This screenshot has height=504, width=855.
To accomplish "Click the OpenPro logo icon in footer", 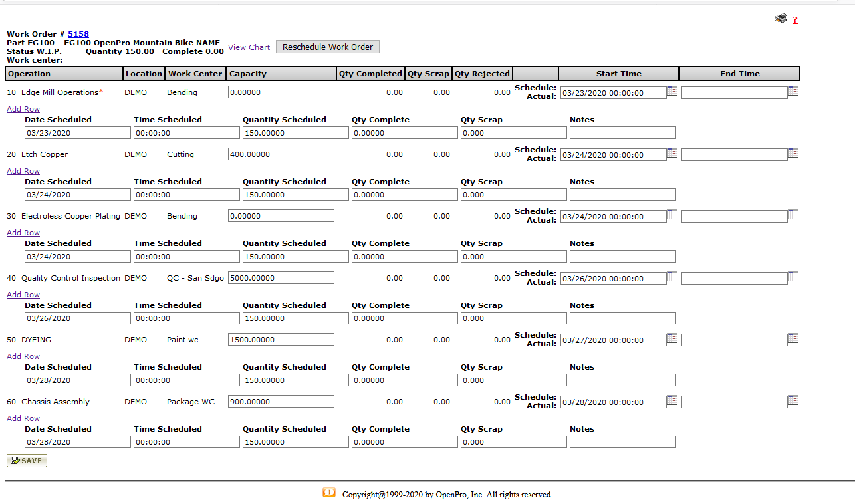I will point(329,493).
